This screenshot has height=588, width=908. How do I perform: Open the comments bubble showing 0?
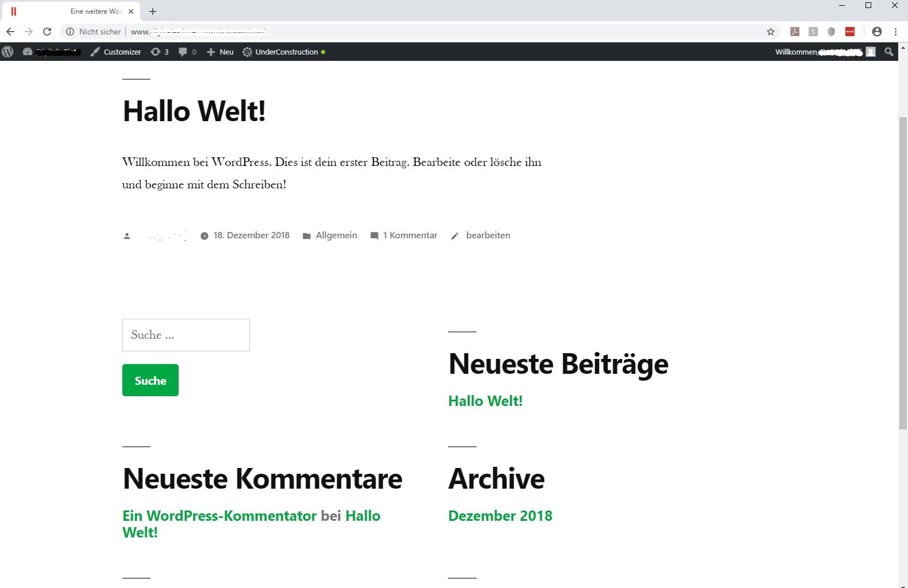tap(187, 52)
